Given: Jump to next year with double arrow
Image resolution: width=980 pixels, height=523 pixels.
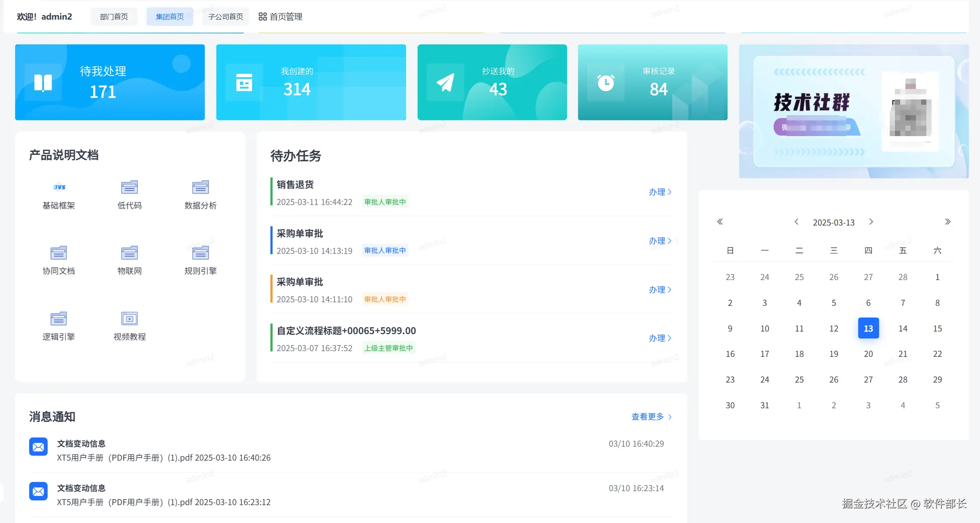Looking at the screenshot, I should 947,222.
